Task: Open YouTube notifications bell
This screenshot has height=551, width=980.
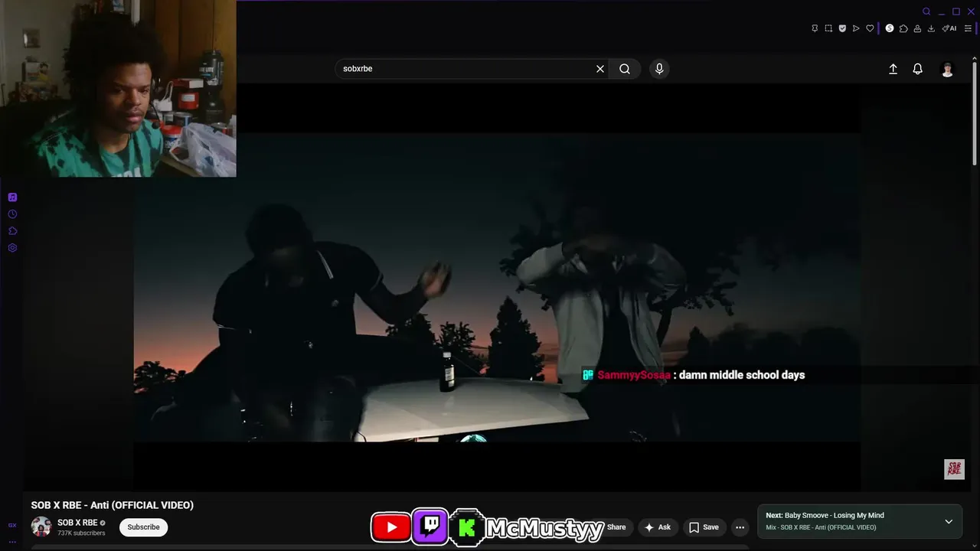Action: coord(917,69)
